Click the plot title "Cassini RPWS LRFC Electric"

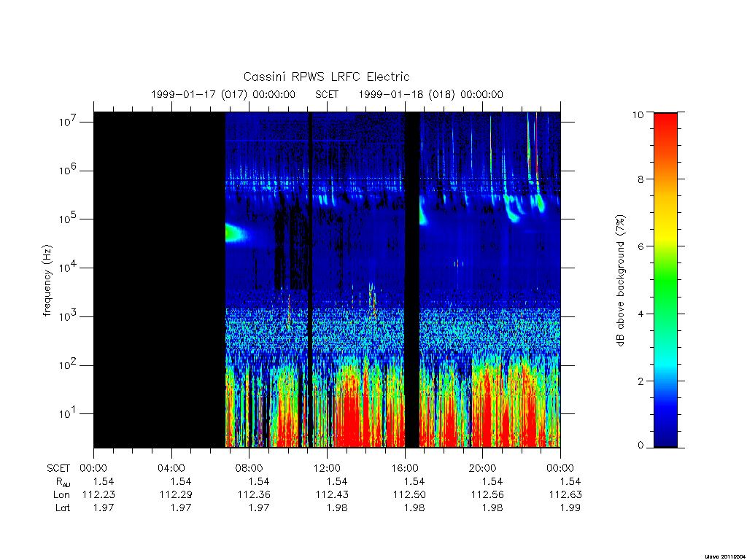326,77
